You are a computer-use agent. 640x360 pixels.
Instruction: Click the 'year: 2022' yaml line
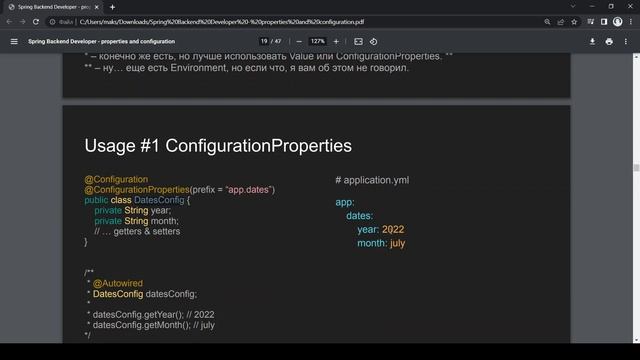coord(380,229)
